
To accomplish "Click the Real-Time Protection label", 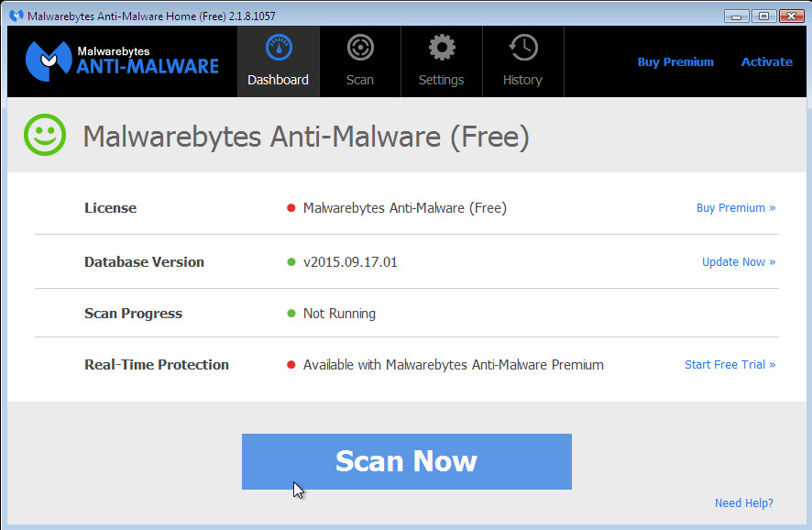I will [157, 365].
